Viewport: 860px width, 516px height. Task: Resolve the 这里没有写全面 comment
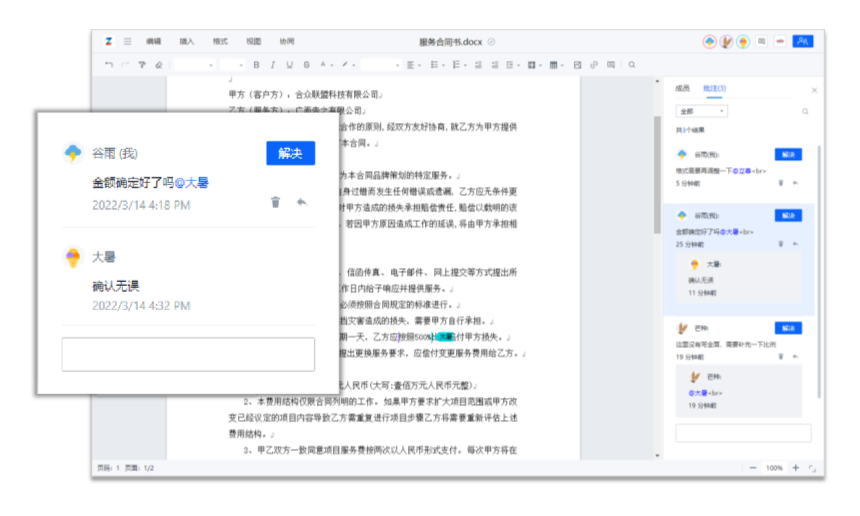click(x=788, y=328)
